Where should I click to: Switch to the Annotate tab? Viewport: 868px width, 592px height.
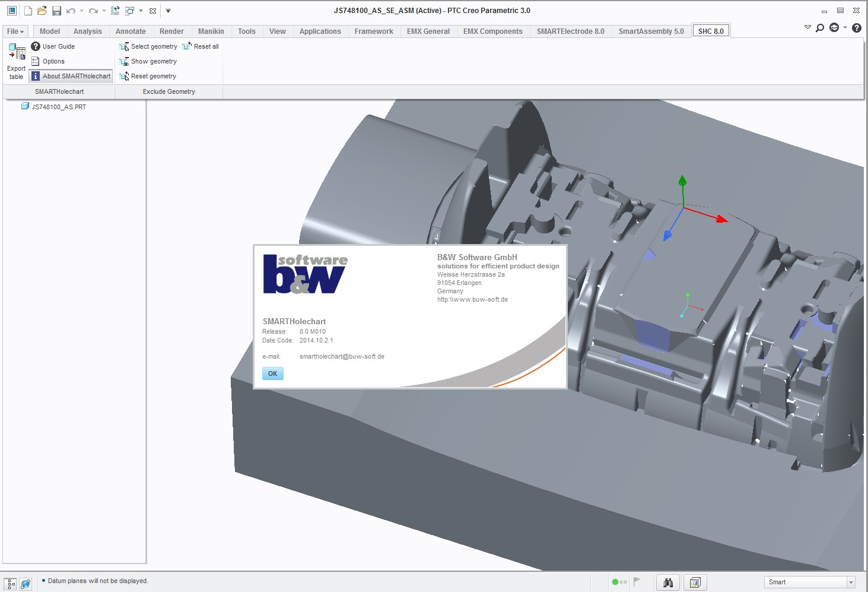pos(131,31)
